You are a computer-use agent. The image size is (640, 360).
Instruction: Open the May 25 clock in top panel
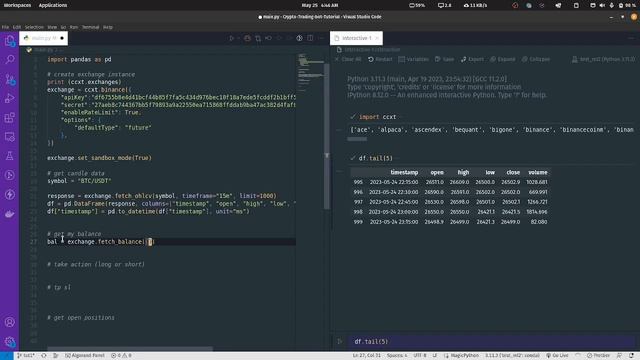320,5
